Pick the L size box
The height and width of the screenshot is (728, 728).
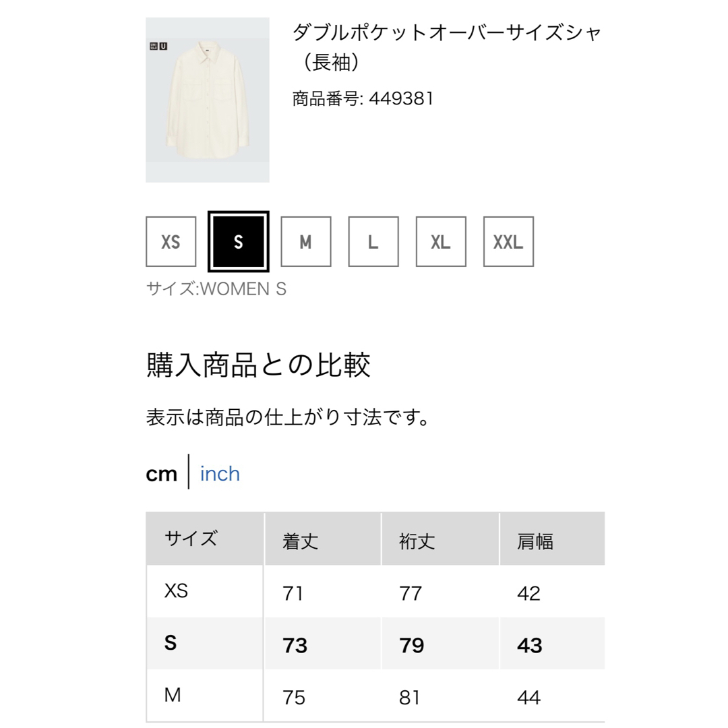coord(373,241)
